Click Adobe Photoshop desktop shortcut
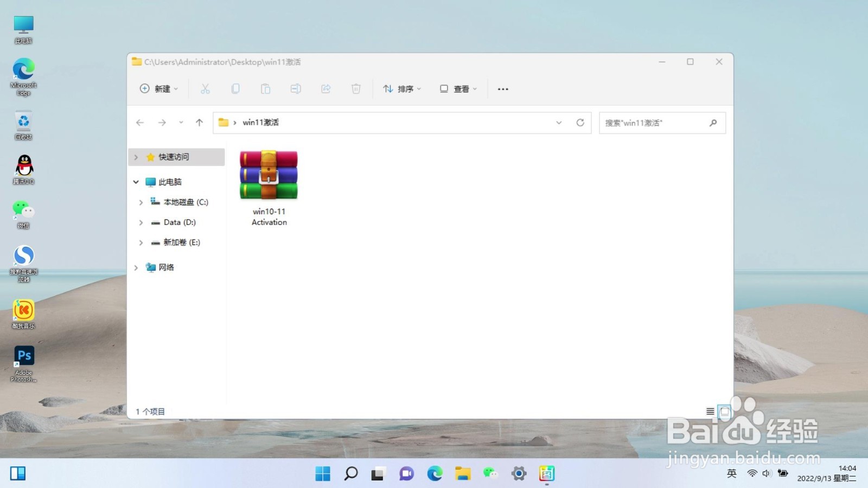 tap(23, 364)
